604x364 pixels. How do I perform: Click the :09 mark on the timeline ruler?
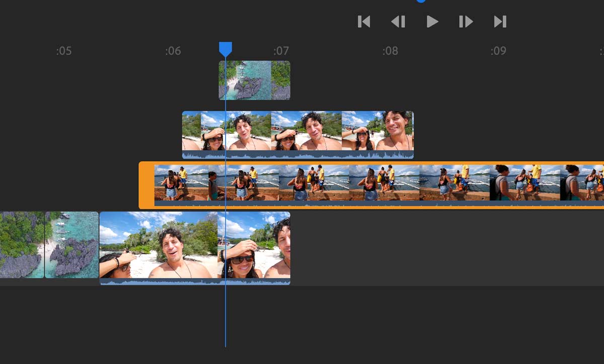(x=498, y=51)
